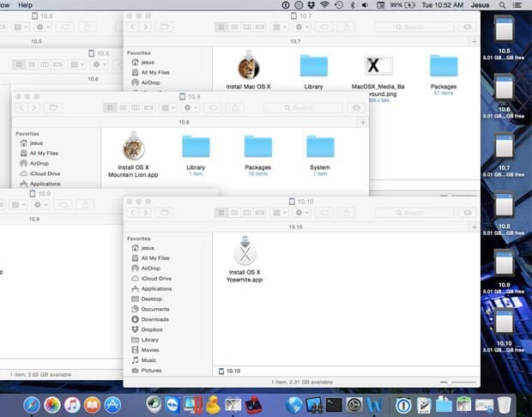Launch iTunes from the Dock

click(x=72, y=405)
